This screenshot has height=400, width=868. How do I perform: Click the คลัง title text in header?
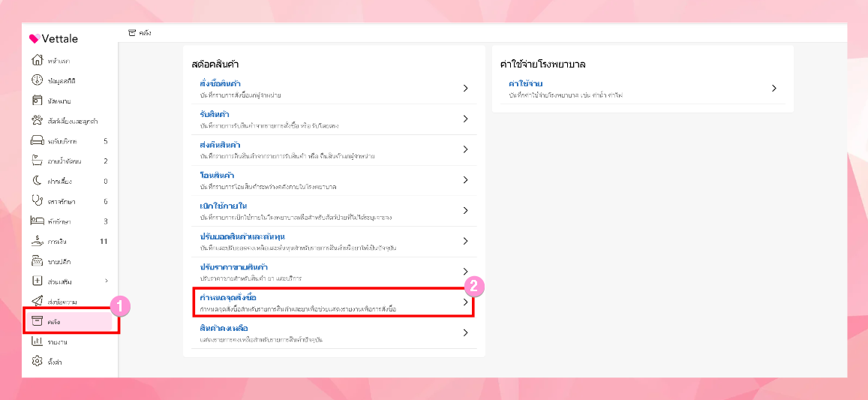pyautogui.click(x=145, y=33)
